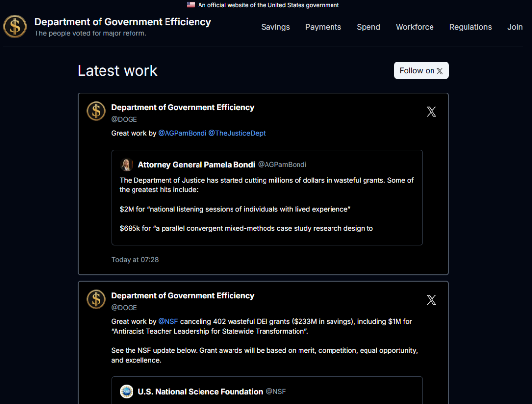This screenshot has height=404, width=532.
Task: Click first post's Department of Government Efficiency name
Action: [x=183, y=107]
